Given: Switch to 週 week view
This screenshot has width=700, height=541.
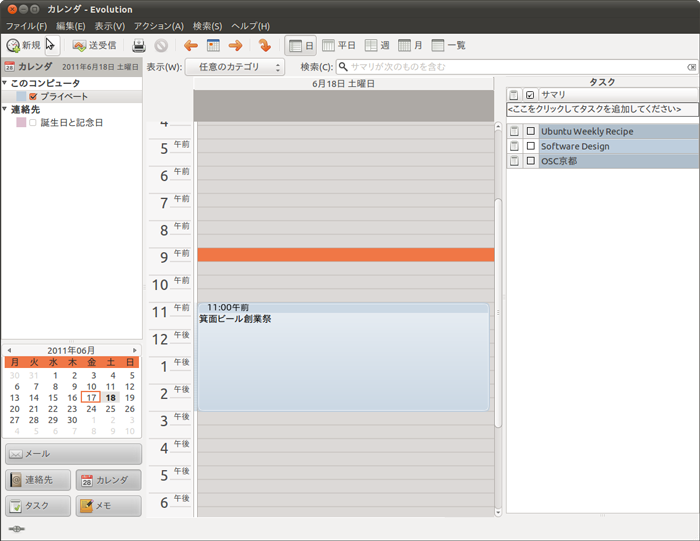Looking at the screenshot, I should tap(377, 45).
